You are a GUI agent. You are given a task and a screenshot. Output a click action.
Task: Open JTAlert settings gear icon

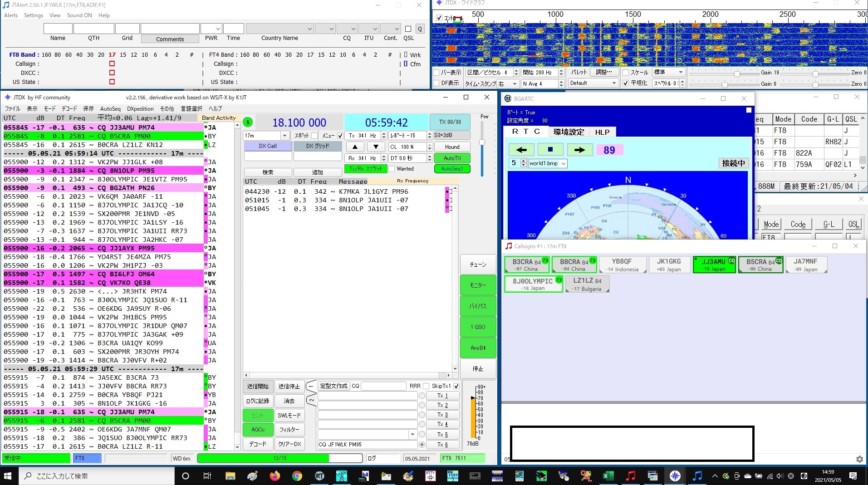pos(859,459)
